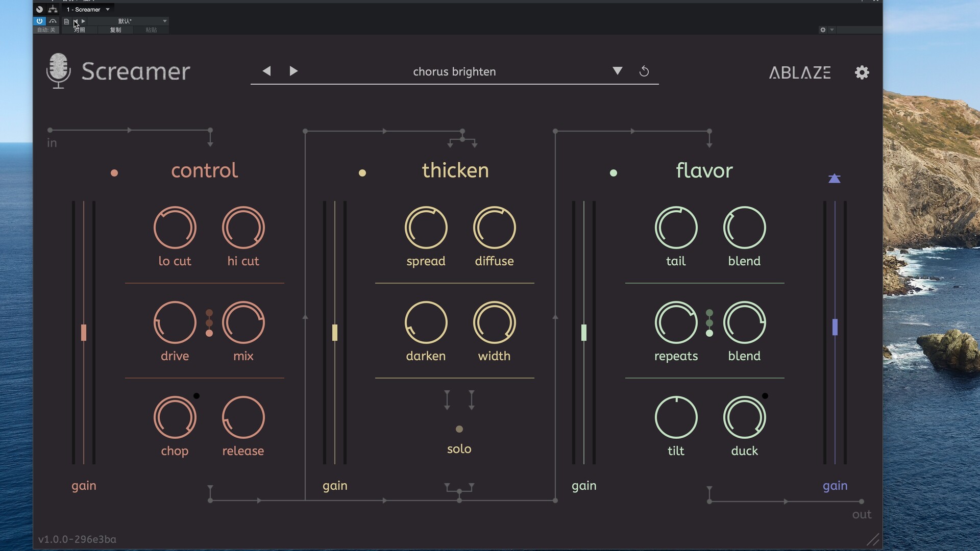Open the Screamer preset dropdown triangle
The height and width of the screenshot is (551, 980).
(618, 71)
